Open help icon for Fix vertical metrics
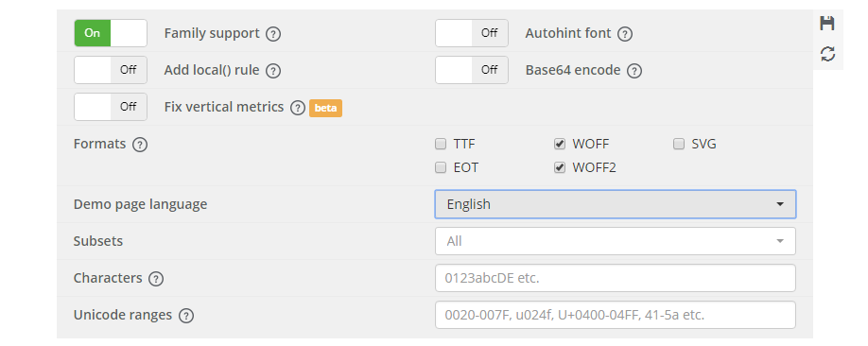Viewport: 868px width, 346px height. [298, 108]
